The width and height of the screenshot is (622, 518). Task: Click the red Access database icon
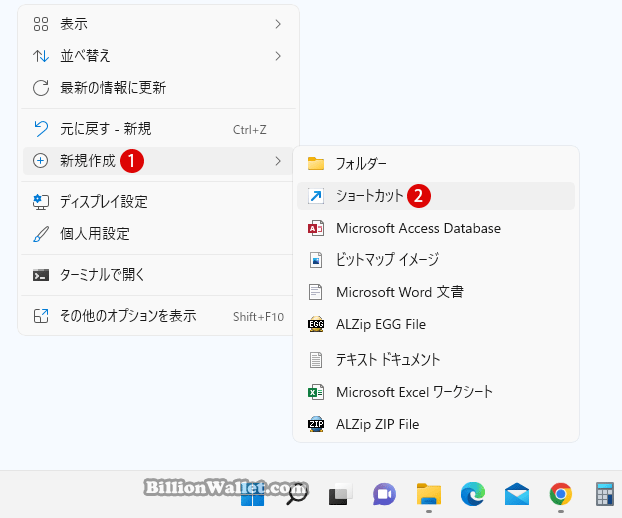click(x=316, y=228)
